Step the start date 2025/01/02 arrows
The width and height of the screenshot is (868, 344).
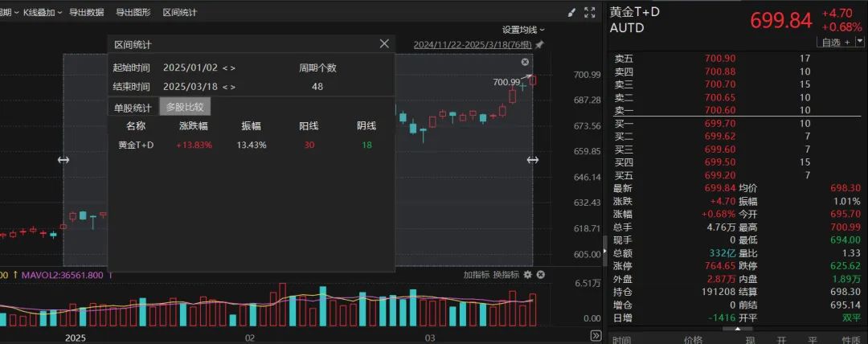click(229, 68)
